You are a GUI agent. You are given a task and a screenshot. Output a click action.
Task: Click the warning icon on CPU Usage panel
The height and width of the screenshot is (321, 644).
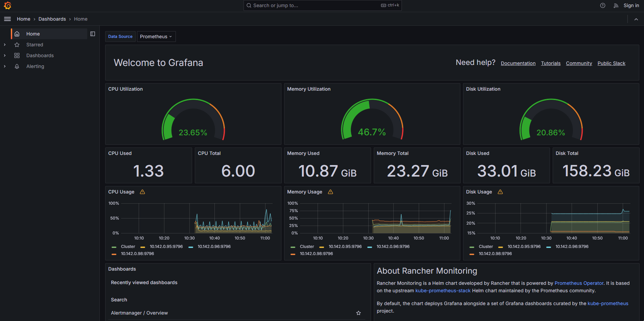(142, 192)
